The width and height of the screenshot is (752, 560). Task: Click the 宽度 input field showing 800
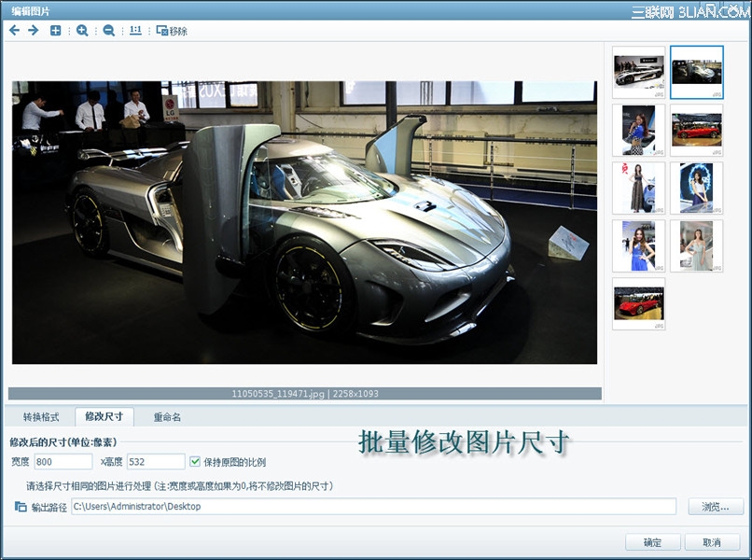(x=63, y=462)
